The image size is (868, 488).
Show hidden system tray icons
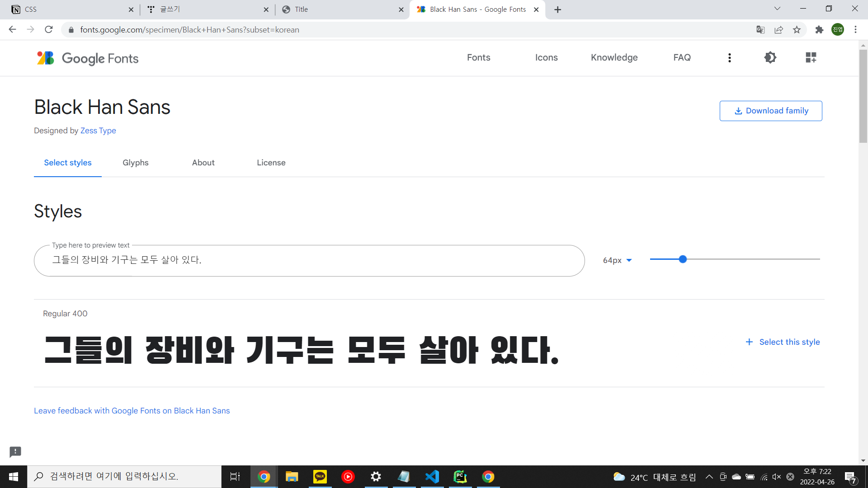(709, 477)
